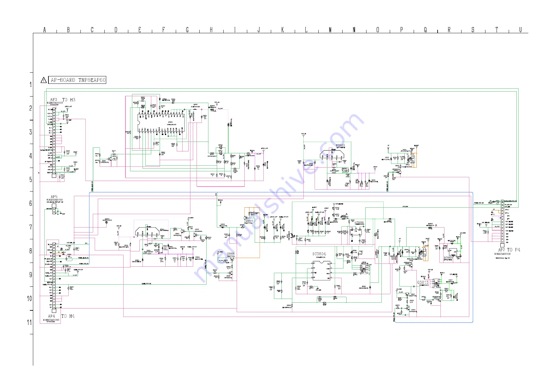Click the IC3803 regulator package symbol
The height and width of the screenshot is (392, 555).
coord(332,154)
